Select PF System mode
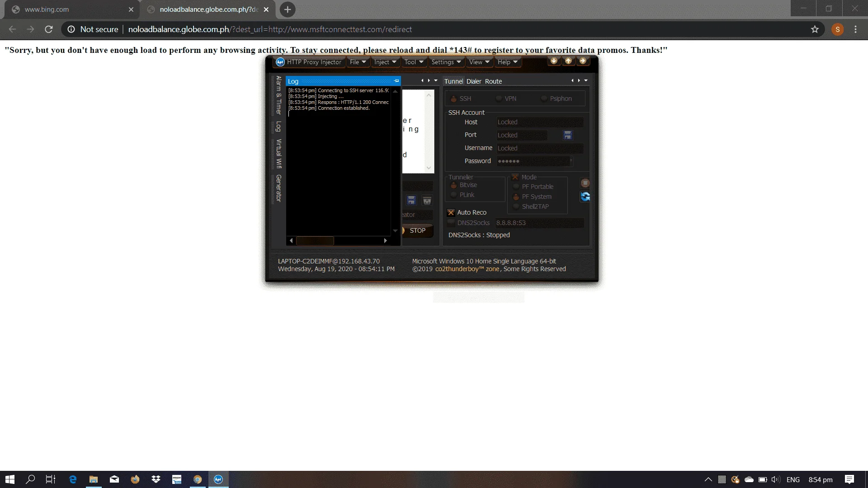868x488 pixels. pyautogui.click(x=532, y=197)
